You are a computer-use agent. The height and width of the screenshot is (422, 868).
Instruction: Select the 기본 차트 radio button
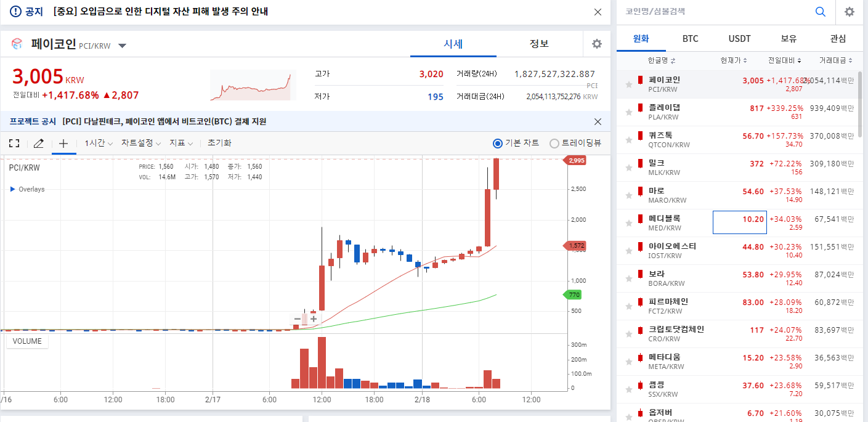tap(498, 143)
